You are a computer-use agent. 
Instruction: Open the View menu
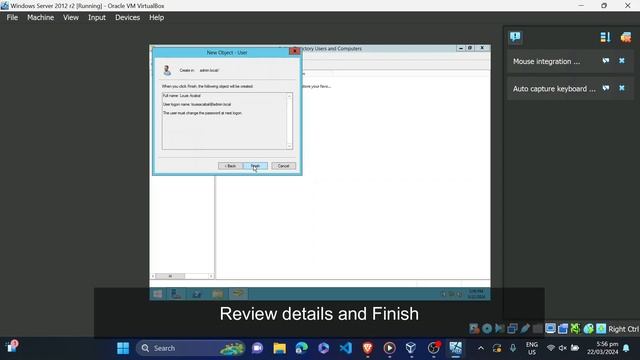(x=71, y=18)
